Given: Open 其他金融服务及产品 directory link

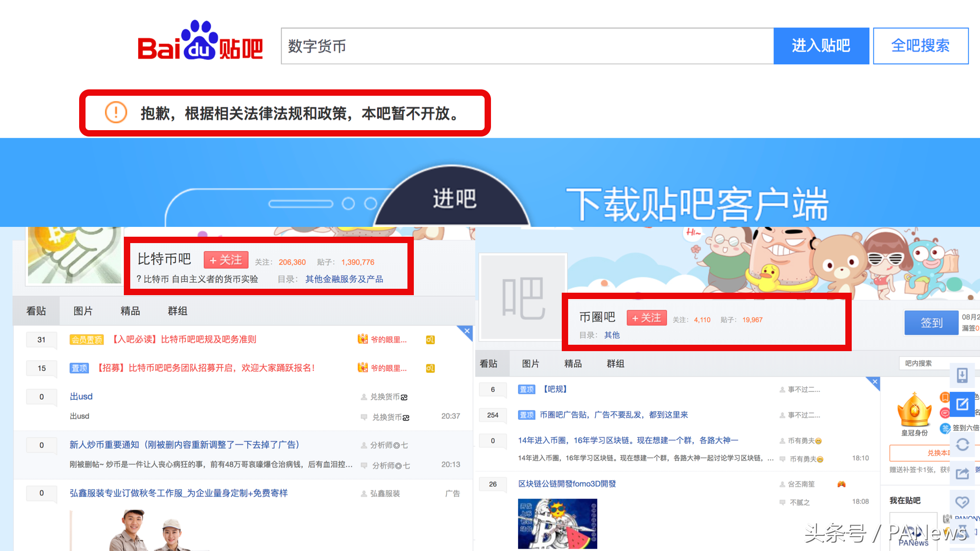Looking at the screenshot, I should pyautogui.click(x=344, y=279).
